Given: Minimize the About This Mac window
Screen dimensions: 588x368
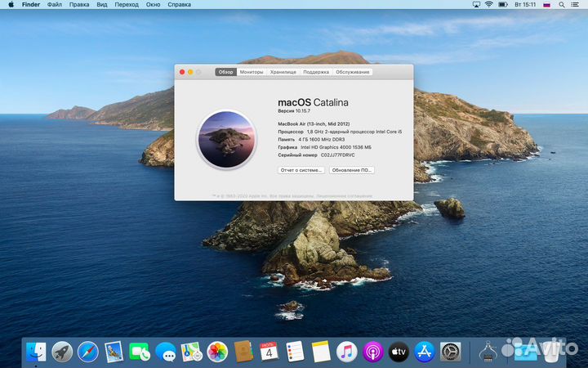Looking at the screenshot, I should 190,72.
